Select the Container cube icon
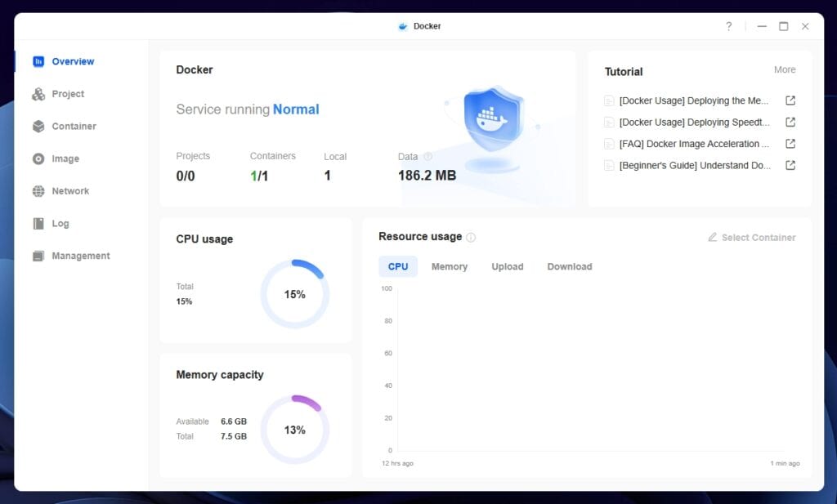Image resolution: width=837 pixels, height=504 pixels. pyautogui.click(x=38, y=127)
